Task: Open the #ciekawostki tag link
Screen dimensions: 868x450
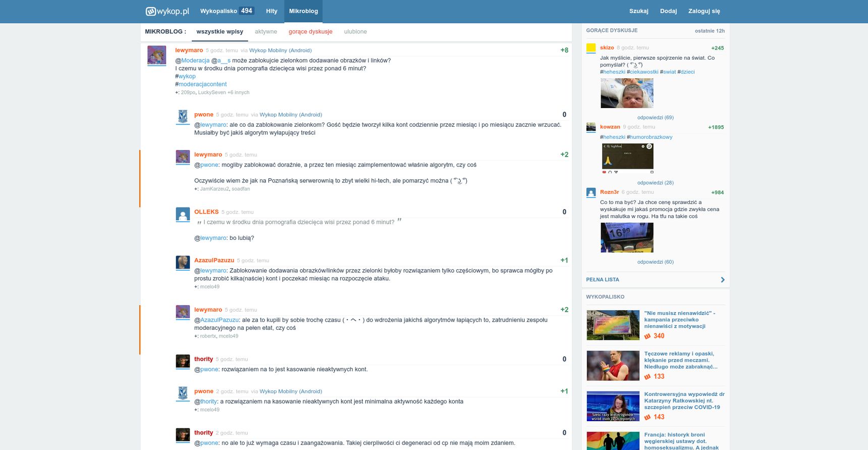Action: point(644,72)
